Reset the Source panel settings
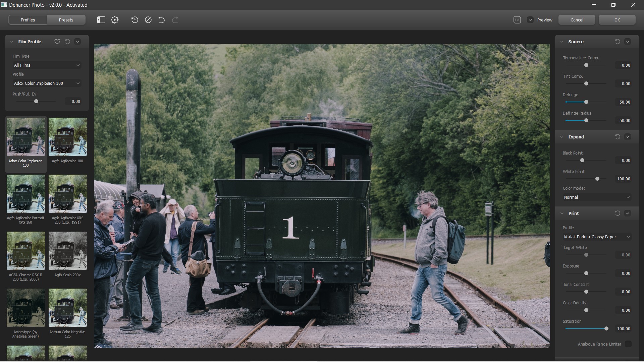 [x=617, y=42]
